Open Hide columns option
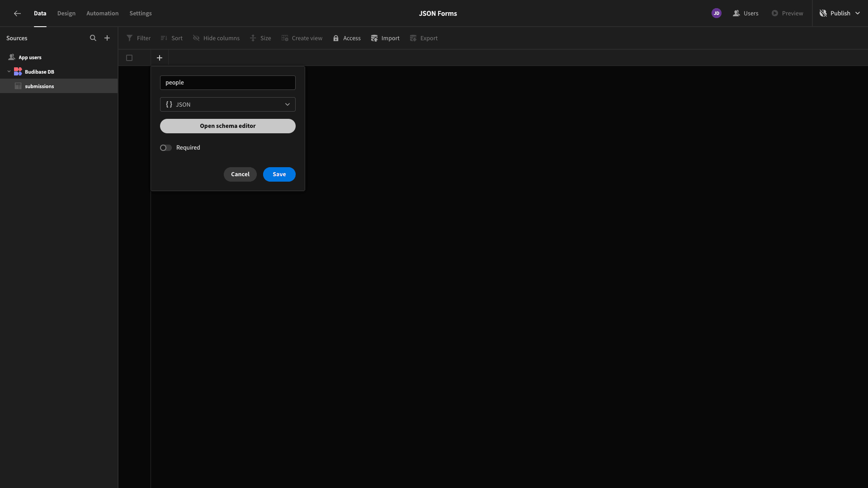 tap(216, 38)
